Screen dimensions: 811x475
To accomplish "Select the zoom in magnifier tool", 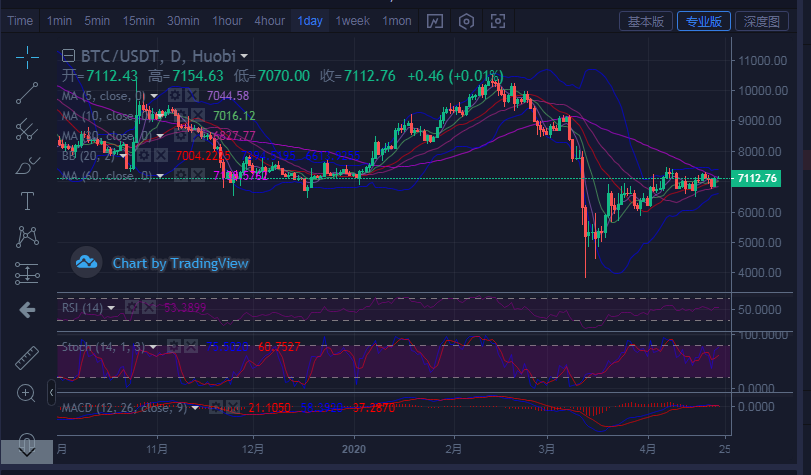I will pyautogui.click(x=26, y=393).
